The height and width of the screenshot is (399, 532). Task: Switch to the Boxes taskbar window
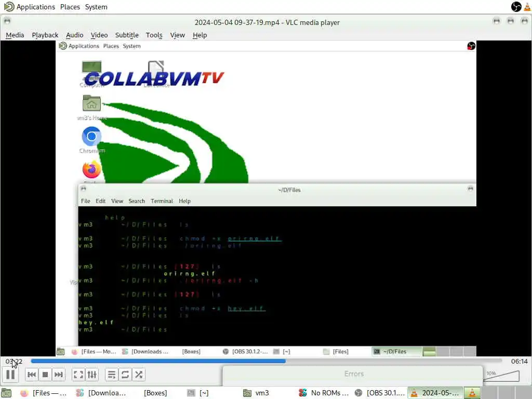pos(155,393)
